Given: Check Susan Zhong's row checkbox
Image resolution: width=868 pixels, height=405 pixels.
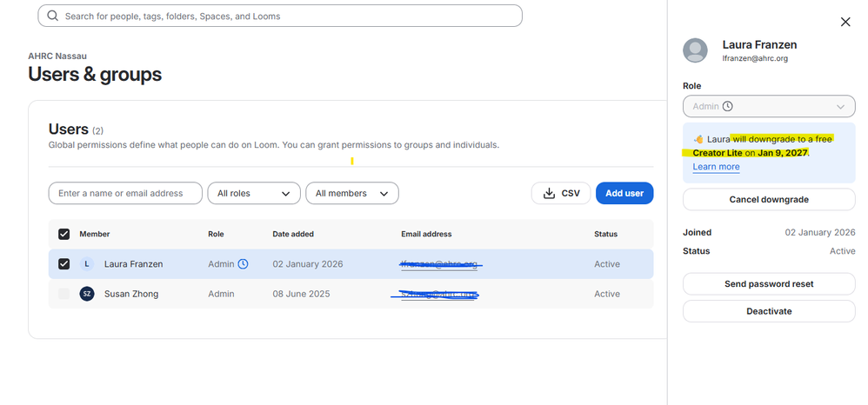Looking at the screenshot, I should [64, 294].
